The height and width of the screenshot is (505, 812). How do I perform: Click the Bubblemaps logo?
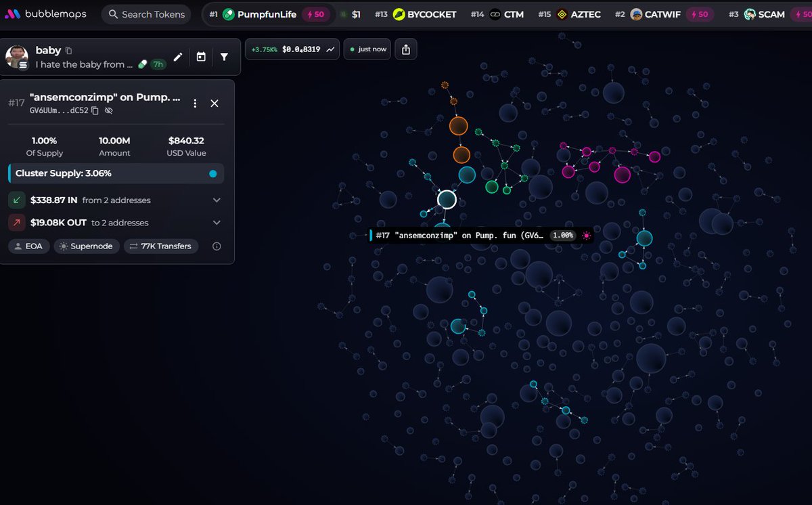click(46, 14)
